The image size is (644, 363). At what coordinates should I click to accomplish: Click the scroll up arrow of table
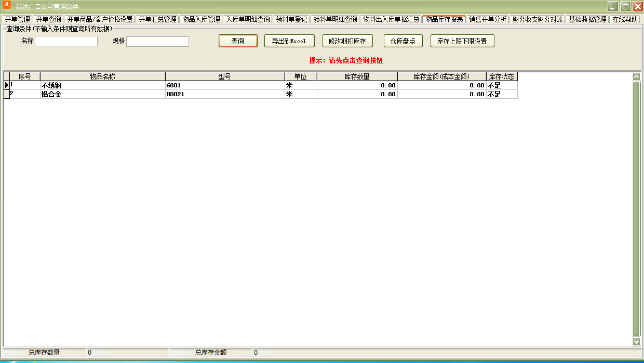tap(637, 76)
